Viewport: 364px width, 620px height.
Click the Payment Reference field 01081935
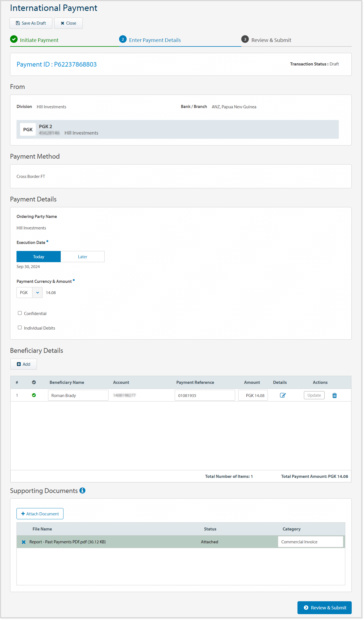205,395
